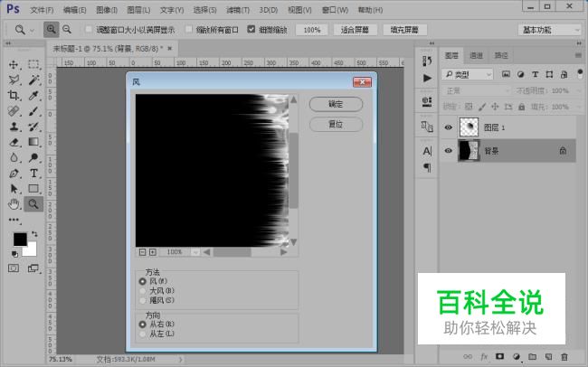Create a new layer with the new layer icon
This screenshot has width=588, height=367.
point(548,356)
